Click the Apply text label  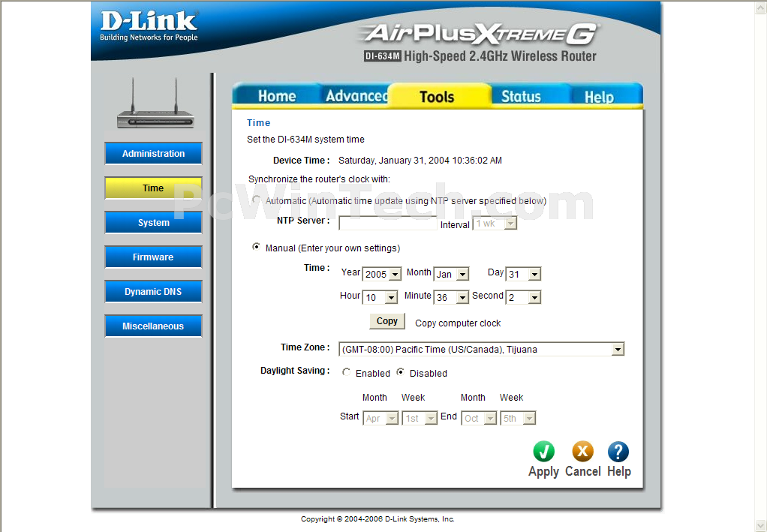pos(543,472)
